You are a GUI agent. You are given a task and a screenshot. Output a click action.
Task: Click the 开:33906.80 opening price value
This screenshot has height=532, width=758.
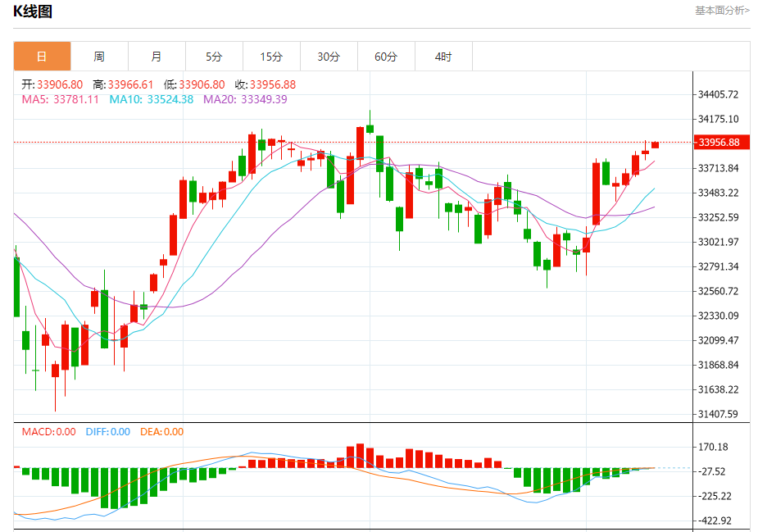(x=52, y=84)
